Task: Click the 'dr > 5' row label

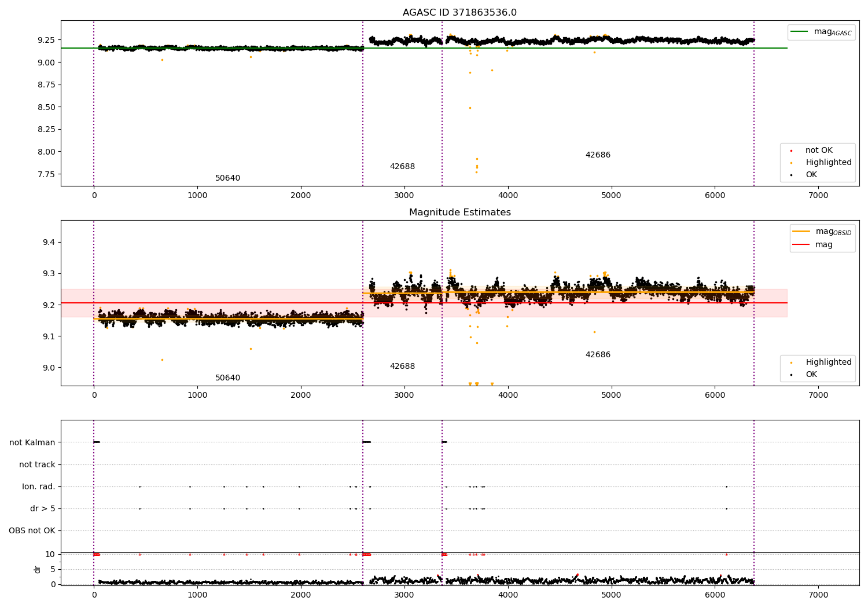Action: (43, 509)
